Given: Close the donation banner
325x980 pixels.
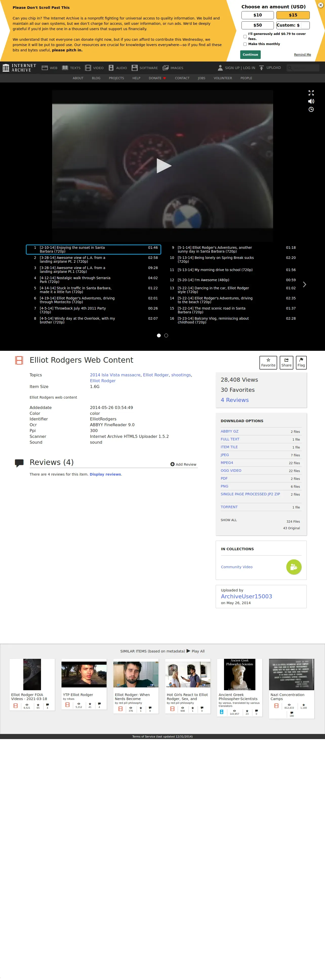Looking at the screenshot, I should click(x=320, y=5).
